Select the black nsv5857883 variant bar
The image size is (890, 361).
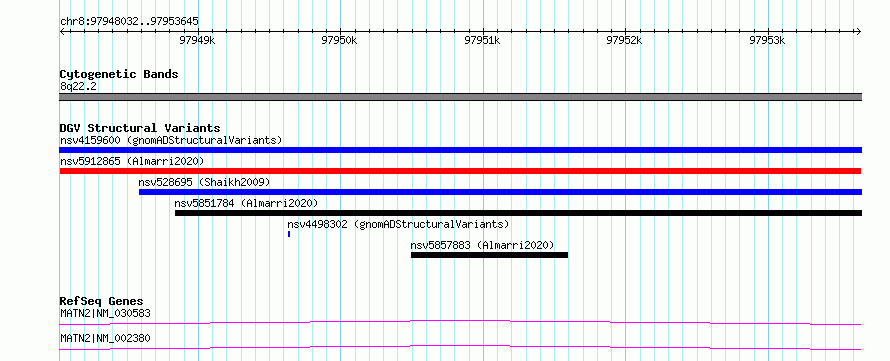tap(489, 255)
